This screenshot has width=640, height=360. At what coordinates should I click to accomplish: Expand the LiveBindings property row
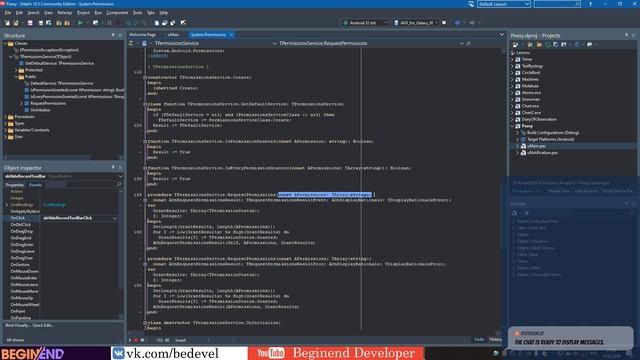[7, 205]
